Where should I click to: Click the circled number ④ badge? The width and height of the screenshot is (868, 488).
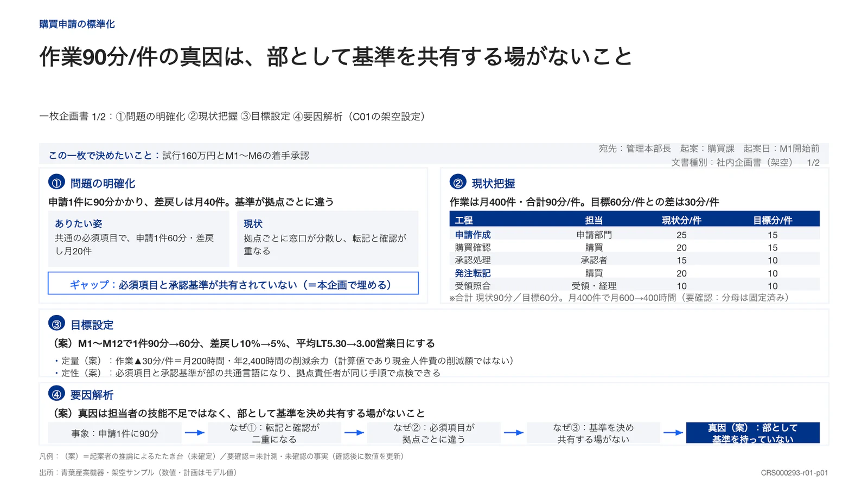pyautogui.click(x=56, y=394)
